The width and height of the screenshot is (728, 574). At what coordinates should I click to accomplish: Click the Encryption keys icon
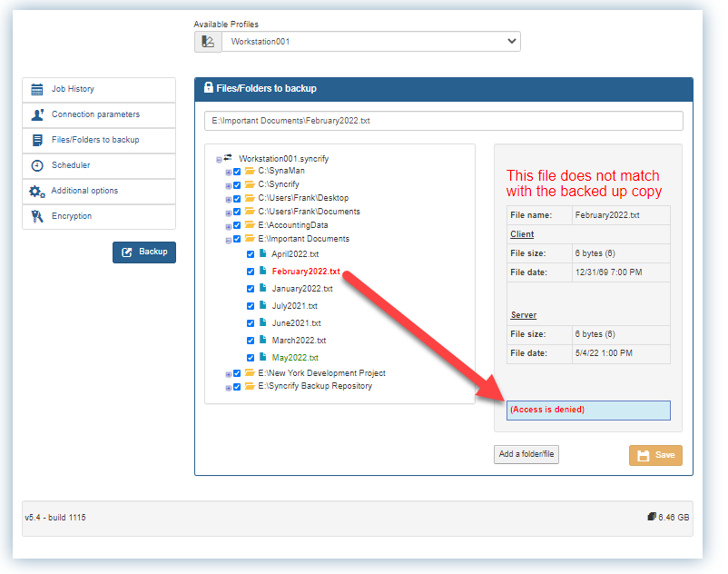pos(37,216)
